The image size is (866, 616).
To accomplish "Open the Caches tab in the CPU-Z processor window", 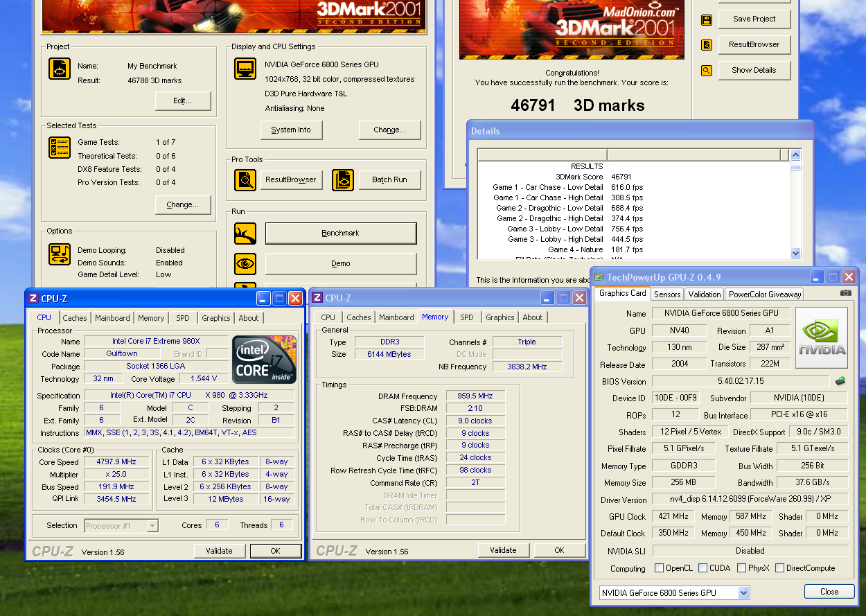I will pyautogui.click(x=75, y=318).
